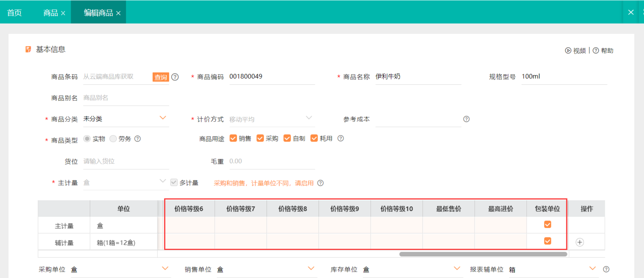Click the help icon next to 劳务
Image resolution: width=644 pixels, height=278 pixels.
[x=138, y=139]
